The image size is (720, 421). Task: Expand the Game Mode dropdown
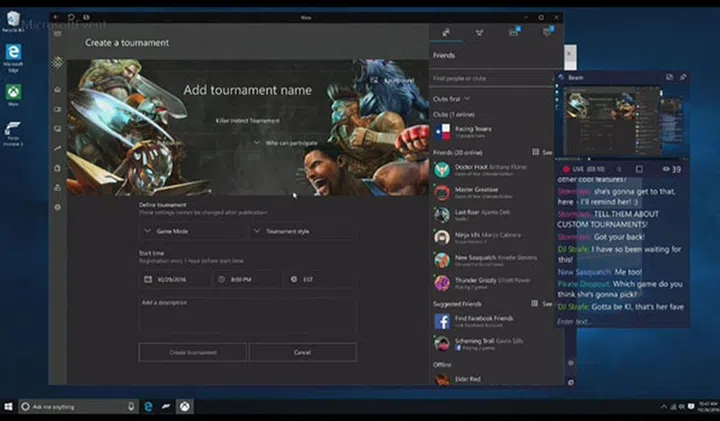point(192,231)
